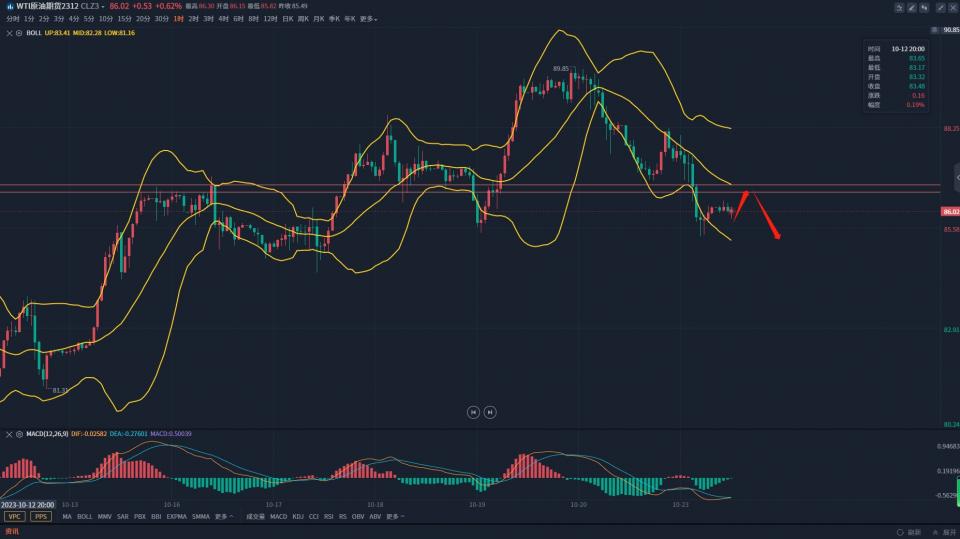Click the expand fullscreen icon at top right

[941, 7]
